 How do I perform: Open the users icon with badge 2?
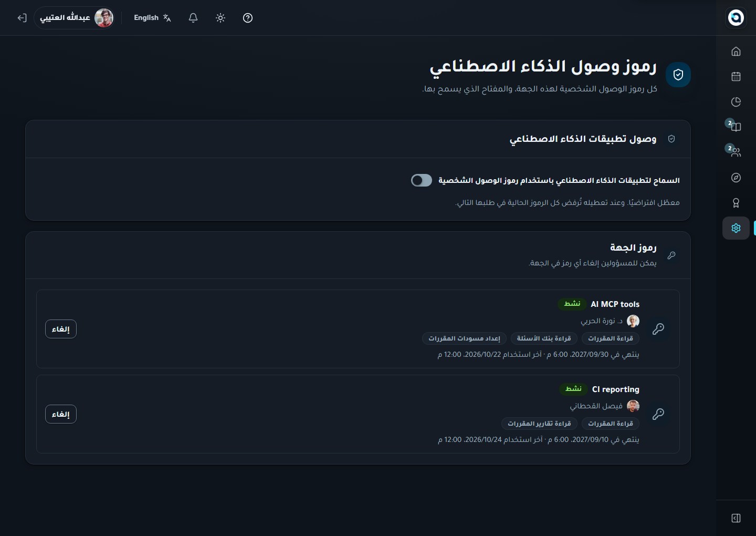point(736,152)
